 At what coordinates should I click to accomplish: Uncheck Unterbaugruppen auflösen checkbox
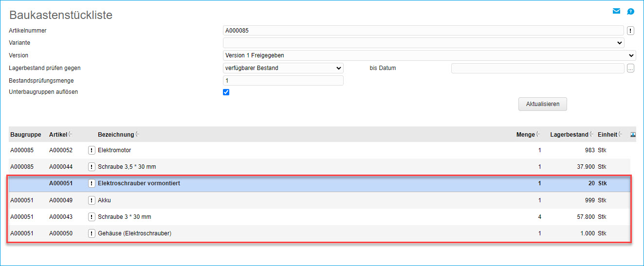click(226, 92)
